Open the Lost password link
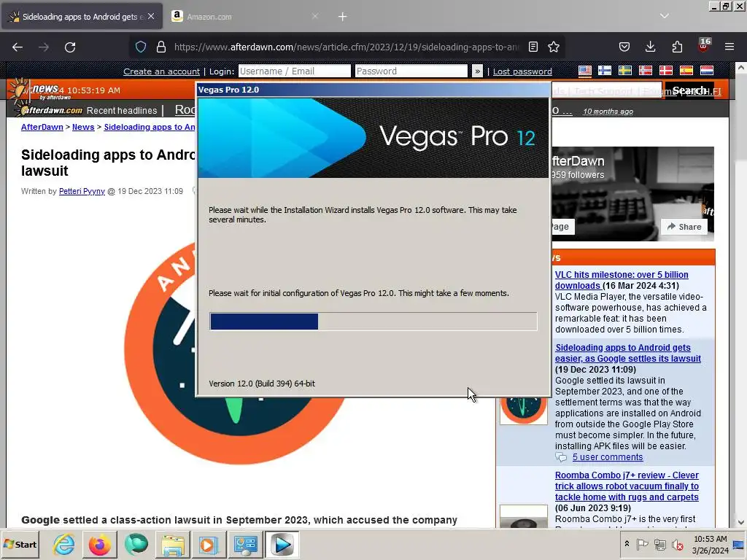The width and height of the screenshot is (747, 560). tap(522, 71)
